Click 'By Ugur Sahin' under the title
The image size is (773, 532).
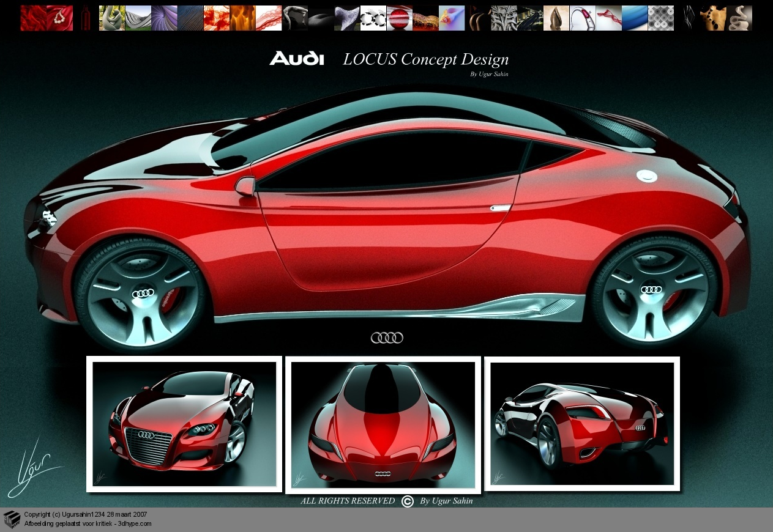click(x=489, y=74)
